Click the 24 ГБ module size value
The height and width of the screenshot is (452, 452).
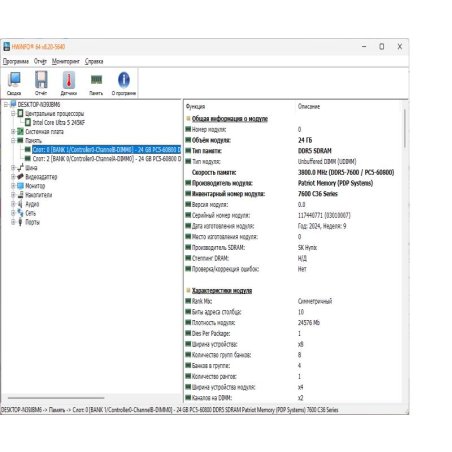(305, 140)
